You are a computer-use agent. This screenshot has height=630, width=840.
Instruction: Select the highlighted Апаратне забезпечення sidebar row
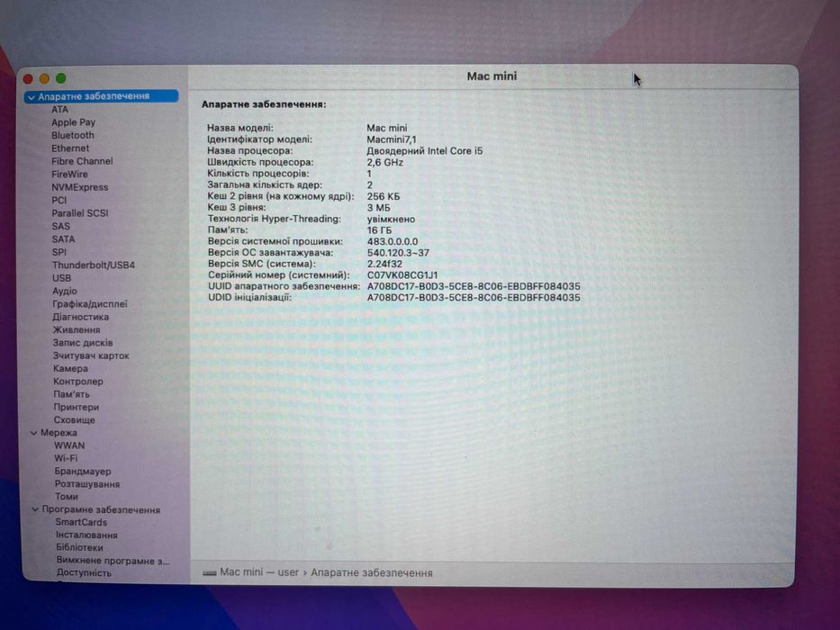(102, 96)
